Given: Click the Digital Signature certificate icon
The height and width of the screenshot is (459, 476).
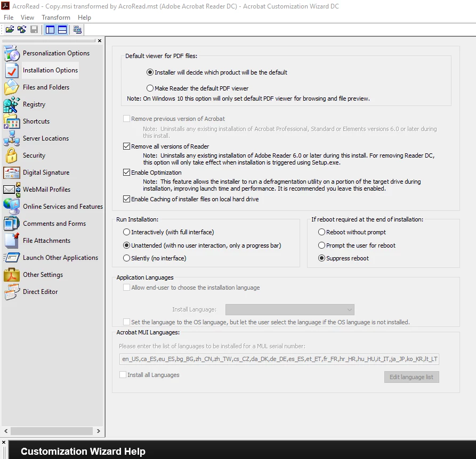Looking at the screenshot, I should [12, 173].
